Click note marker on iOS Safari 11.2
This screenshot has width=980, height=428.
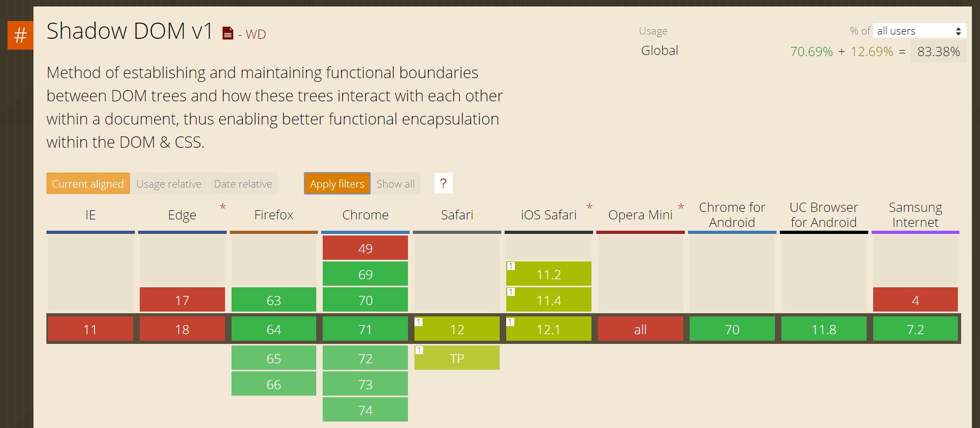coord(511,266)
